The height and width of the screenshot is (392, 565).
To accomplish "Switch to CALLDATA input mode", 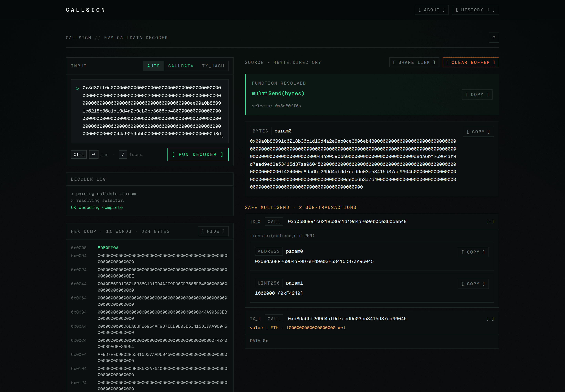I will pyautogui.click(x=181, y=66).
